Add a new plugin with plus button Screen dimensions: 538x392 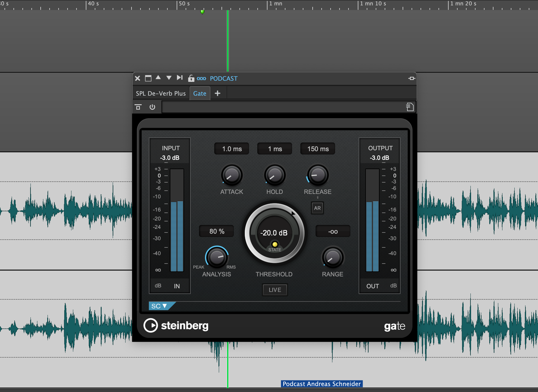(218, 94)
